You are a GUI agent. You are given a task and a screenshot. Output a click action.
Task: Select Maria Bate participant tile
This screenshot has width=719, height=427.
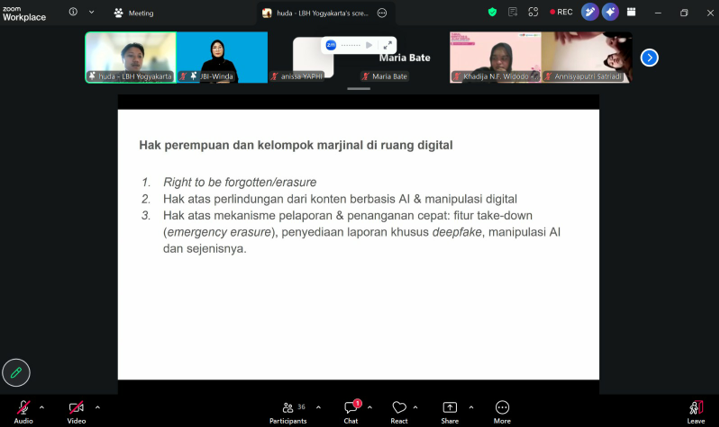pos(404,57)
